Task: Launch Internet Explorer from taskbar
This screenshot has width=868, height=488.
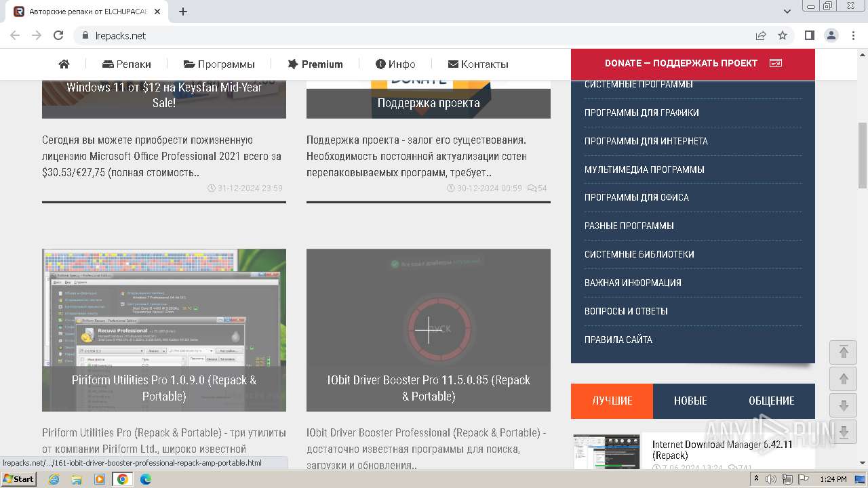Action: (54, 479)
